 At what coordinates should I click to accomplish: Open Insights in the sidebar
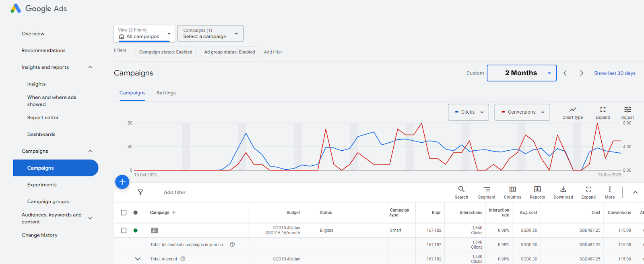point(36,84)
